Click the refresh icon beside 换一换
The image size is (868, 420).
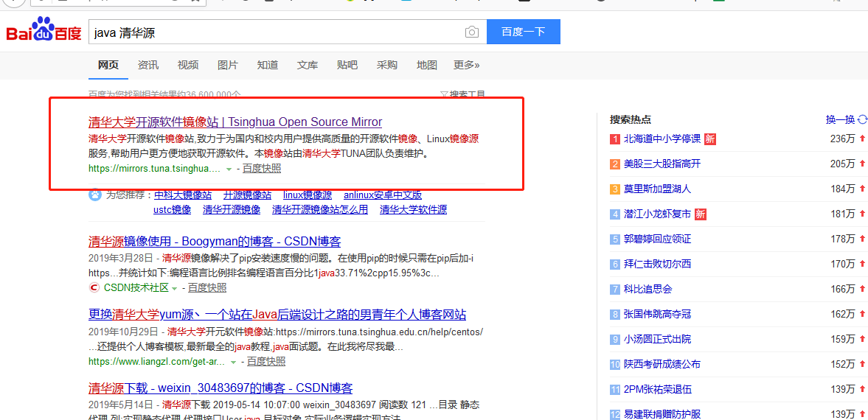[862, 119]
